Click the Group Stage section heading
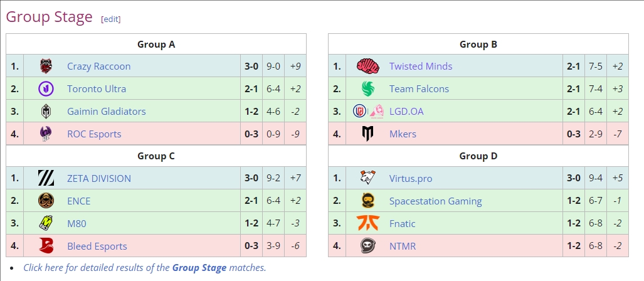The height and width of the screenshot is (281, 644). coord(49,18)
